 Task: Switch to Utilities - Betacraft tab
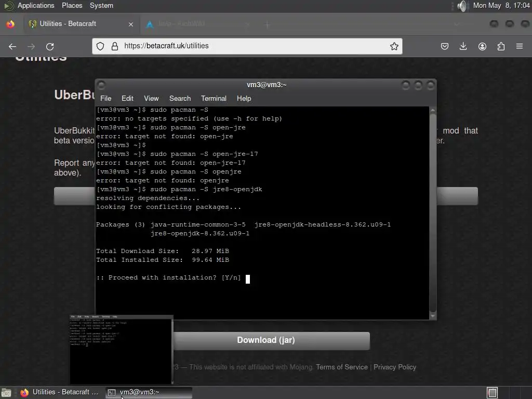(x=81, y=24)
